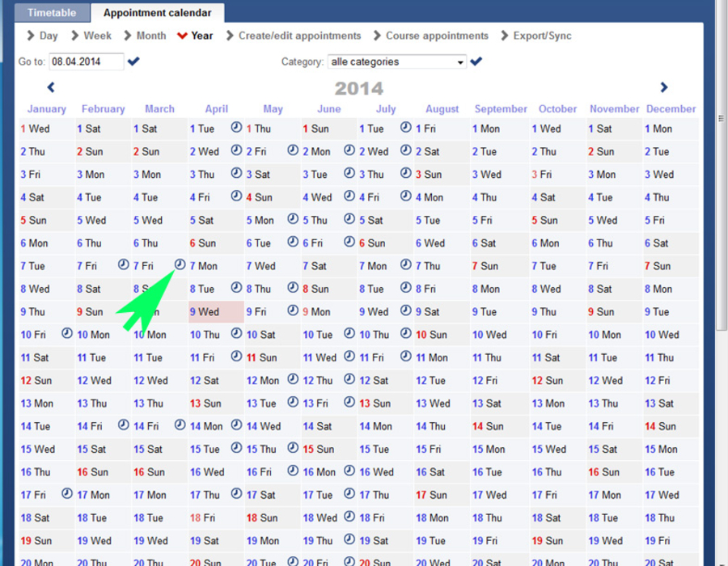Screen dimensions: 728x566
Task: Open appointment clock icon on 7 Fri March
Action: (x=180, y=264)
